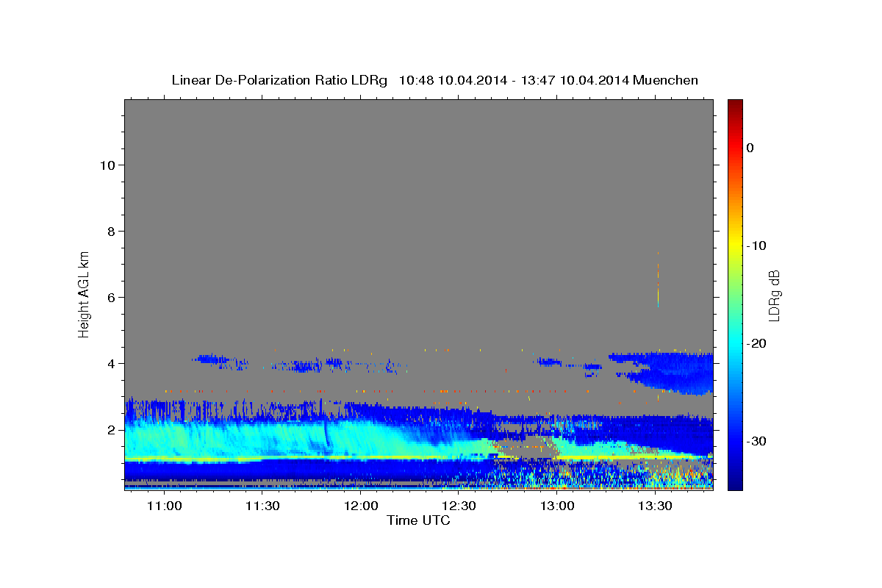Click the 11:30 time axis tick label

pyautogui.click(x=262, y=506)
